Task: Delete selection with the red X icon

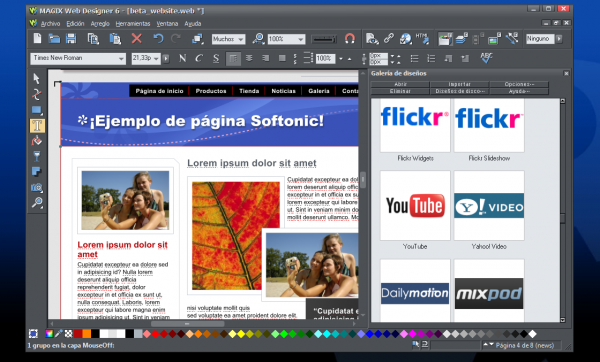Action: pos(137,39)
